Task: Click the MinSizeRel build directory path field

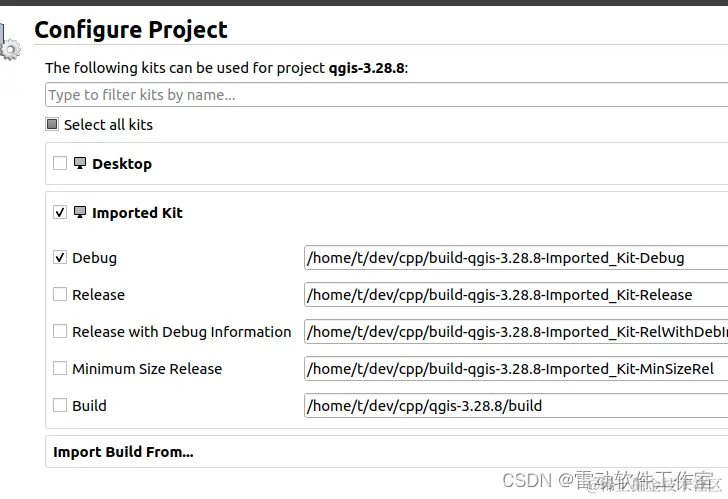Action: coord(516,369)
